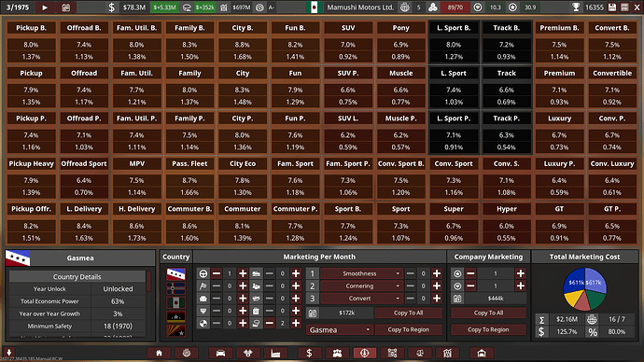
Task: Click Copy To All under Marketing Per Month
Action: [x=408, y=313]
